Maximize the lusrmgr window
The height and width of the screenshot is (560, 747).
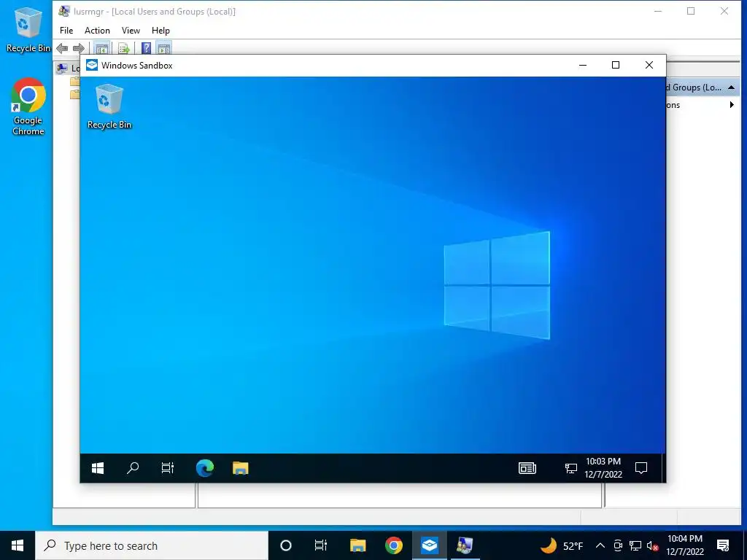691,12
